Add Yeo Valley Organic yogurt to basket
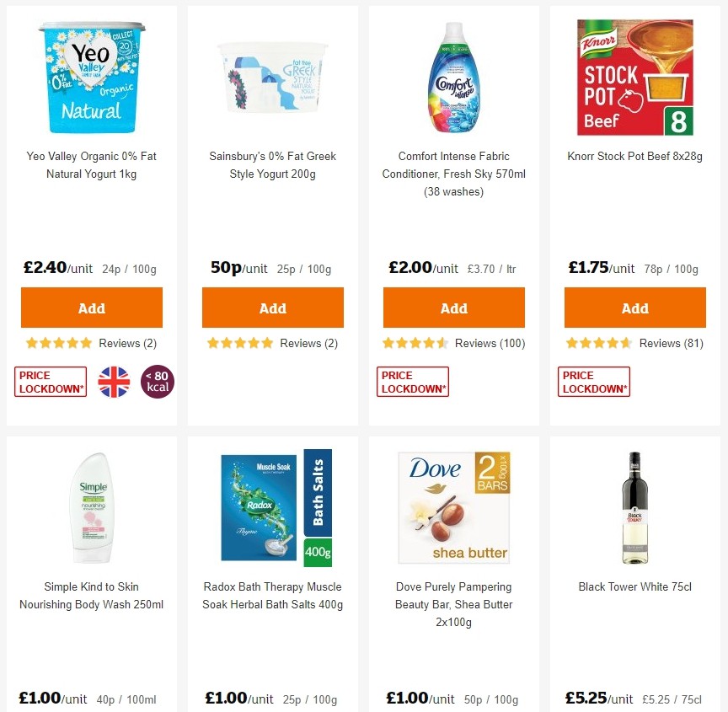 tap(91, 307)
